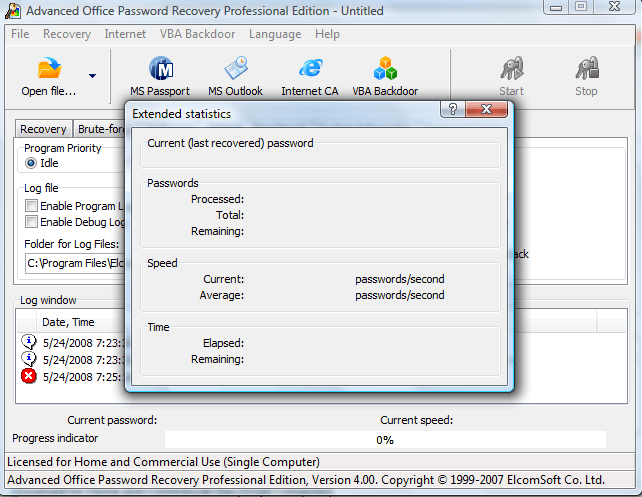Open the Internet menu
This screenshot has width=642, height=497.
[125, 34]
